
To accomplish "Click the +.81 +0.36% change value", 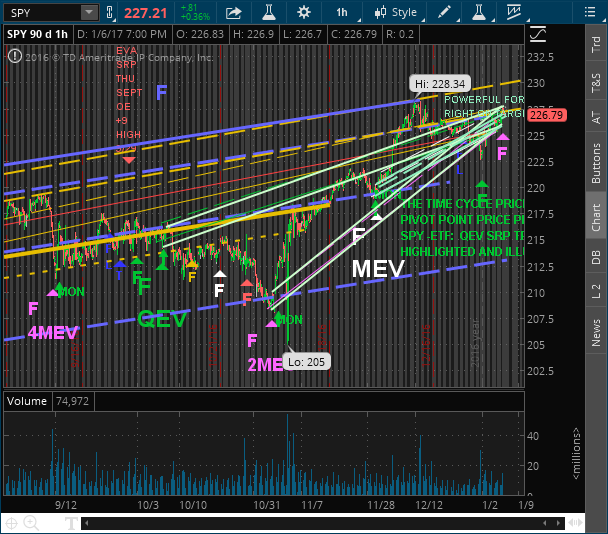I will [195, 12].
